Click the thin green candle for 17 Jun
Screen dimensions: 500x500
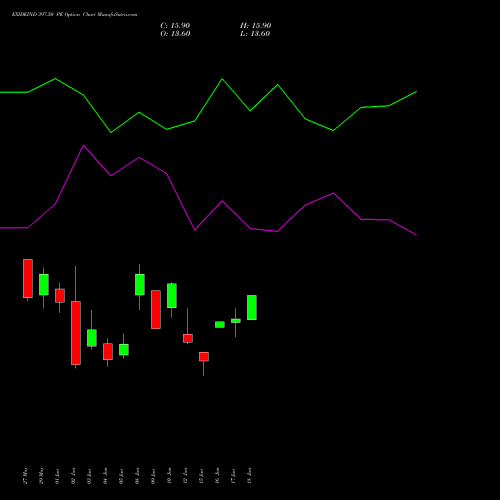tap(236, 321)
